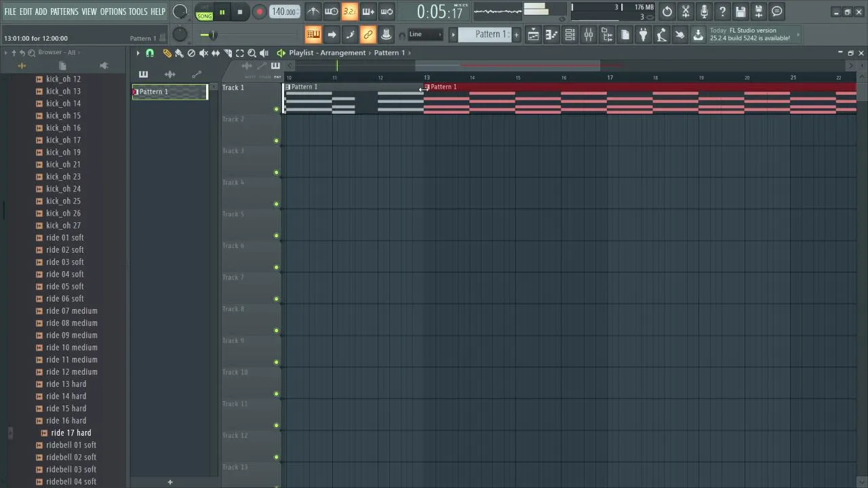Open the pattern selector arrow left of Pattern 1
The height and width of the screenshot is (488, 868).
click(453, 35)
